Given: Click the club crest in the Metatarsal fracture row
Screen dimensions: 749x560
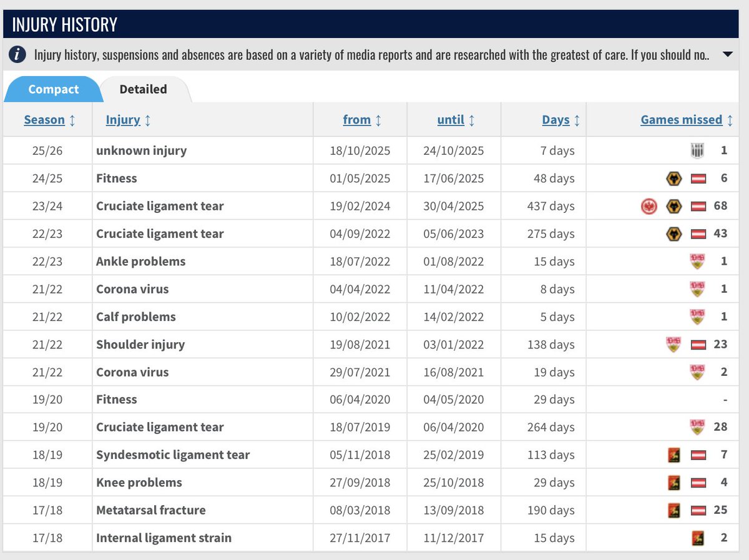Looking at the screenshot, I should (673, 510).
